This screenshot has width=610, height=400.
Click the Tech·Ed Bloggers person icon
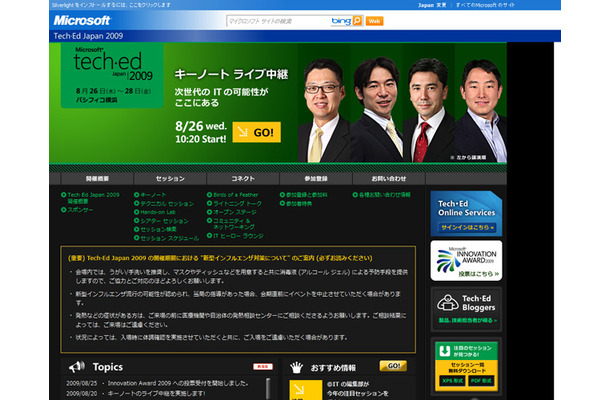(448, 302)
